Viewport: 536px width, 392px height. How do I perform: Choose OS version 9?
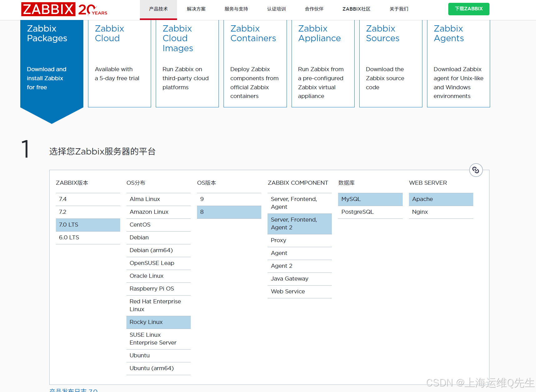(x=229, y=199)
